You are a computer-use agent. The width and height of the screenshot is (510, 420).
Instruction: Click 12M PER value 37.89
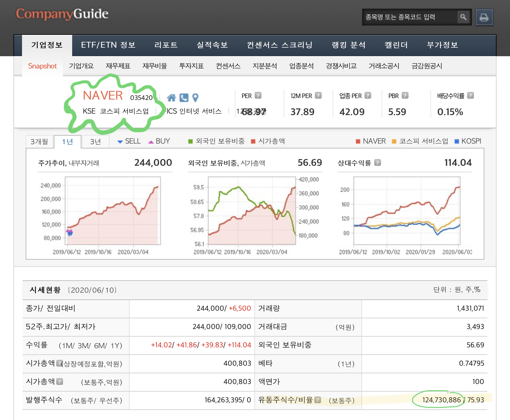click(x=302, y=112)
